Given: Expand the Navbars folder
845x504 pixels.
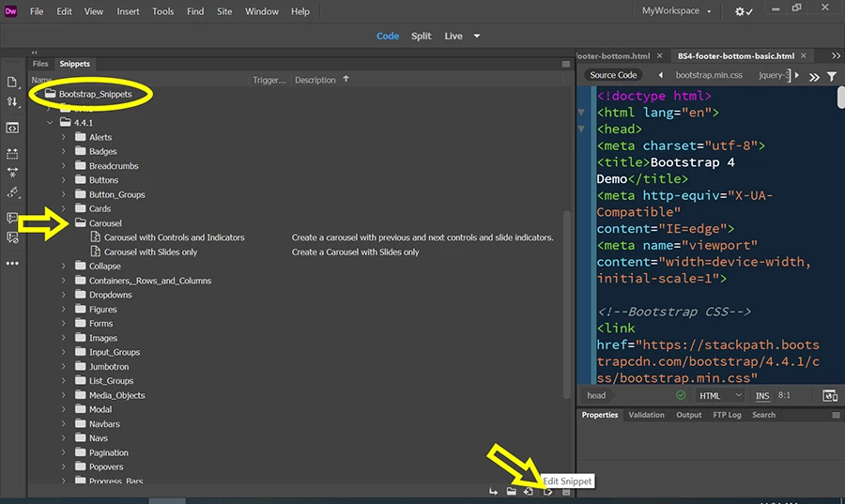Looking at the screenshot, I should pos(64,424).
